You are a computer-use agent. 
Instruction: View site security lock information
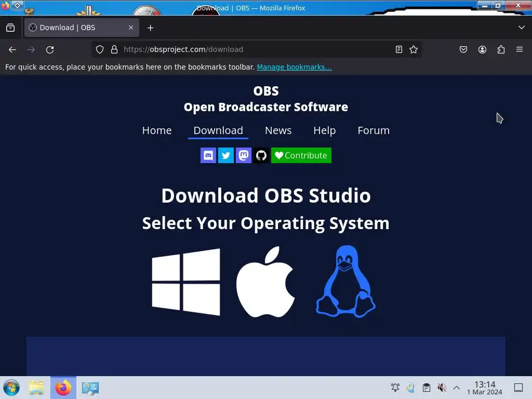[x=114, y=49]
